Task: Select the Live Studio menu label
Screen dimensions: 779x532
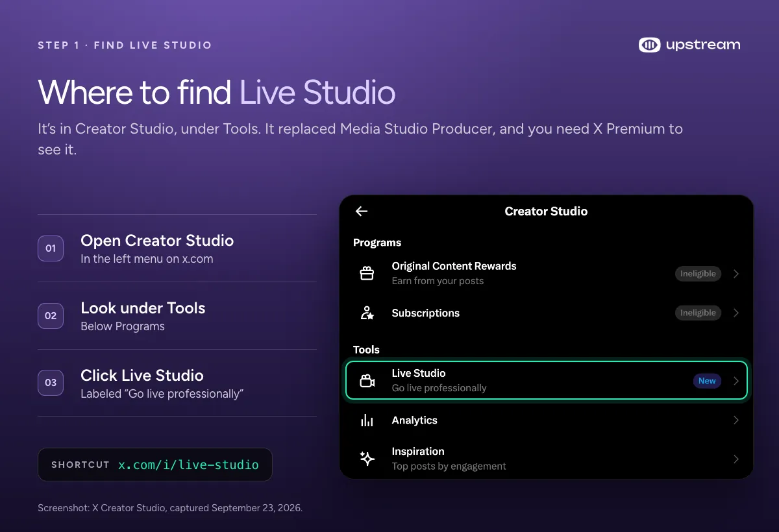Action: tap(419, 373)
